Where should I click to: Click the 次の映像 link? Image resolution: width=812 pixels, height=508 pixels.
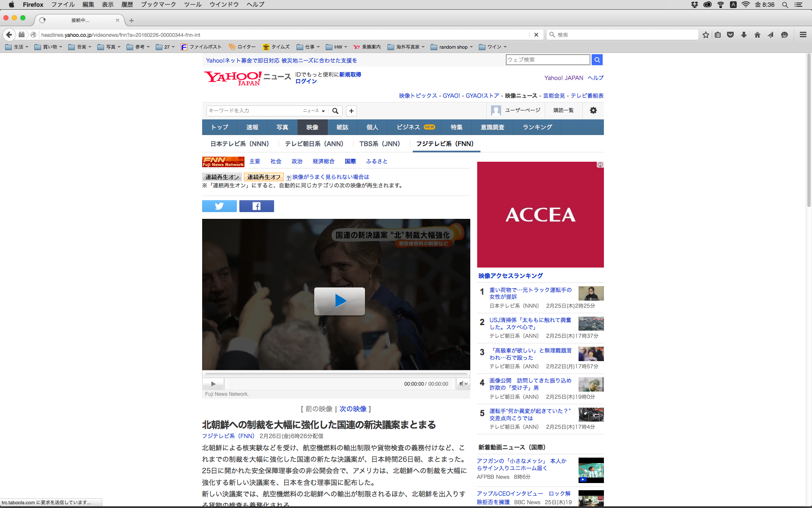(x=353, y=409)
